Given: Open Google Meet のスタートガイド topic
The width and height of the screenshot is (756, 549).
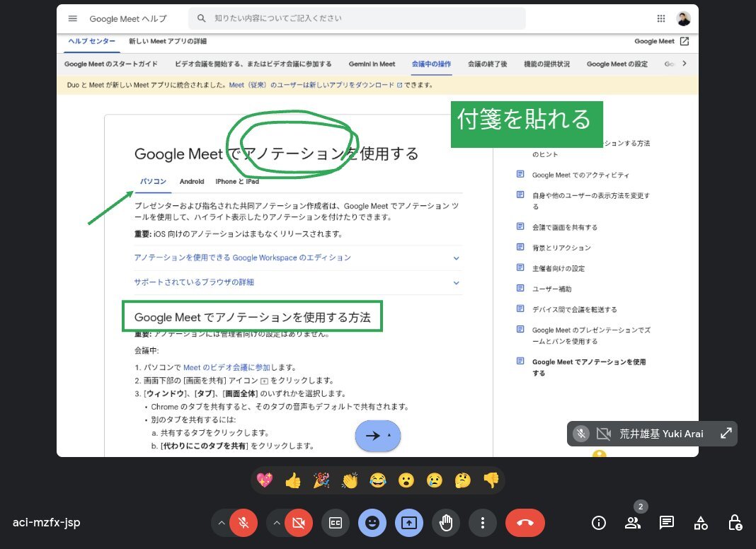Looking at the screenshot, I should point(111,64).
